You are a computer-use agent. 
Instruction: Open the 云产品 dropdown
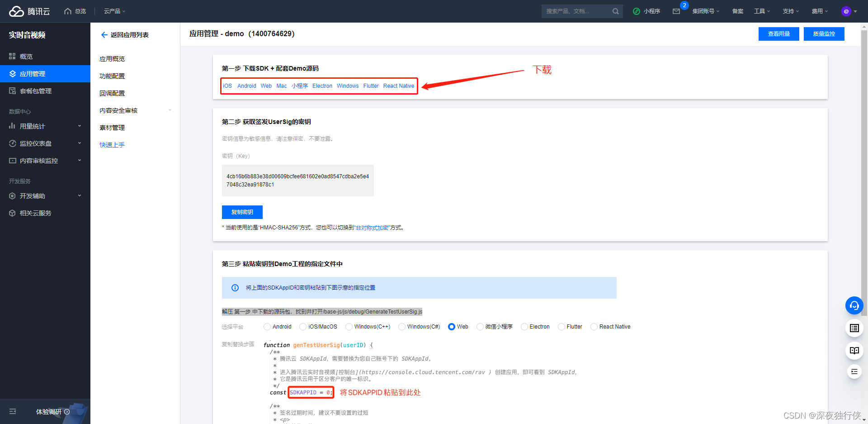click(115, 11)
